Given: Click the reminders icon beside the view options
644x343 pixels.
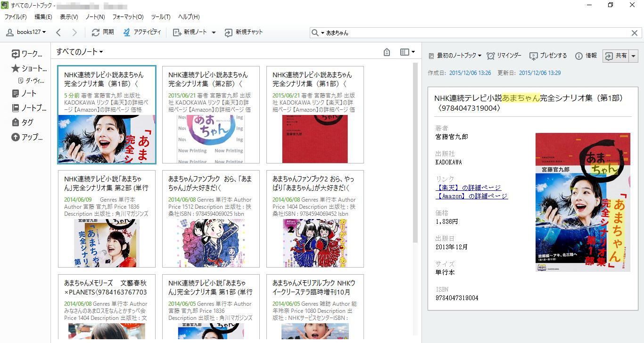Looking at the screenshot, I should tap(387, 52).
